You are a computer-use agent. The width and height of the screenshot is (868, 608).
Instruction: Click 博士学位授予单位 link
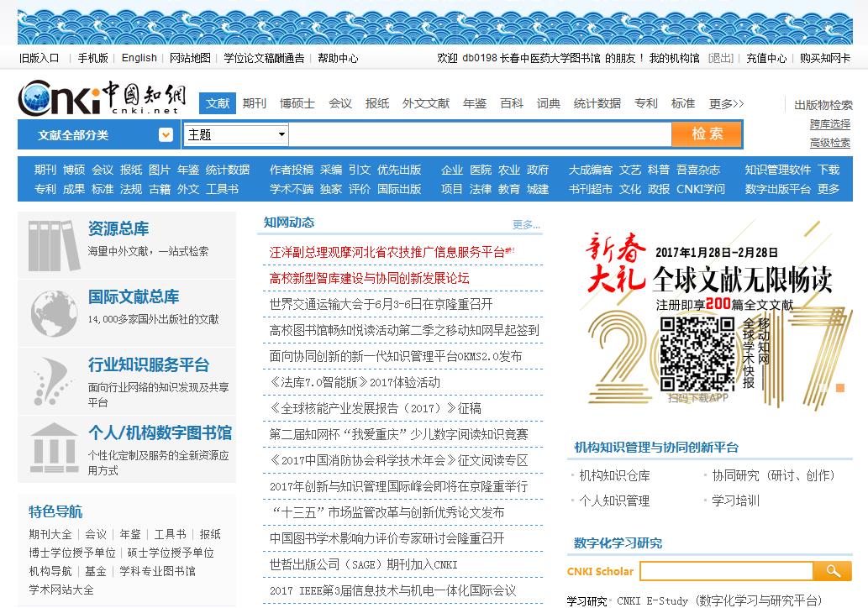click(72, 553)
